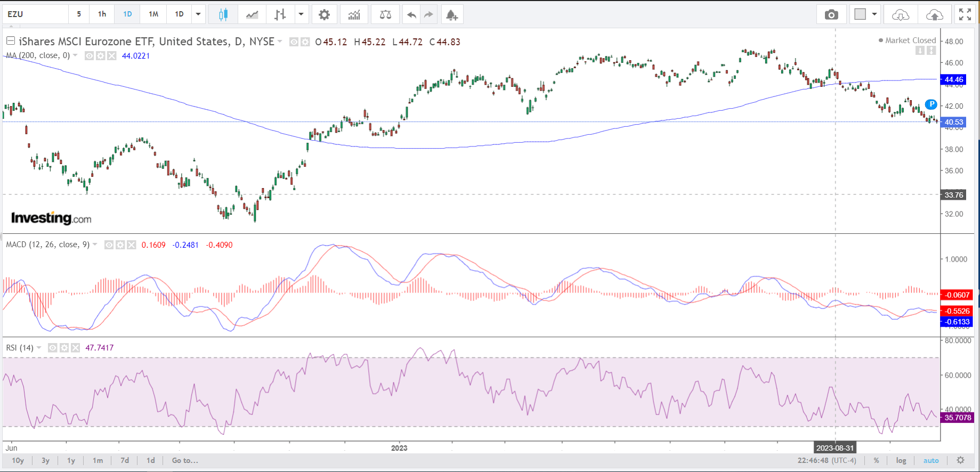Open the indicators icon in toolbar

354,14
